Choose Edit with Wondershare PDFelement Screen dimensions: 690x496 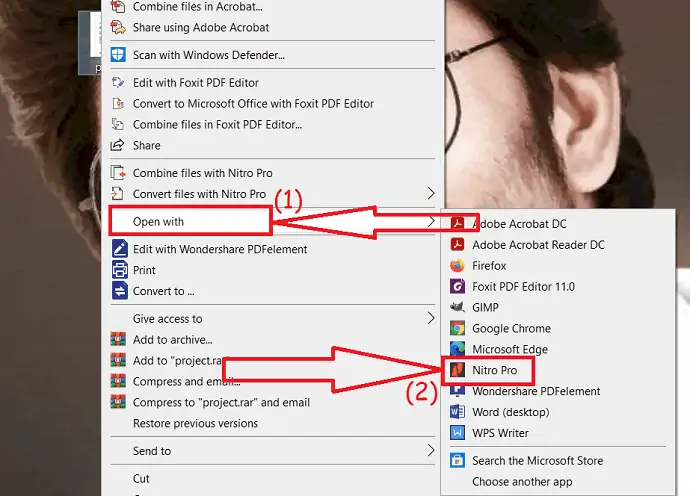[219, 249]
